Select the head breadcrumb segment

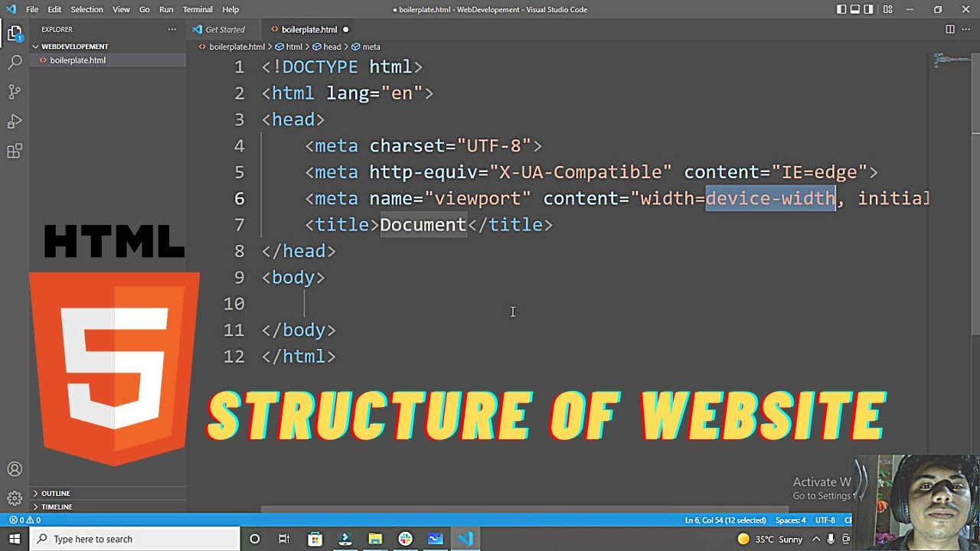(x=327, y=47)
